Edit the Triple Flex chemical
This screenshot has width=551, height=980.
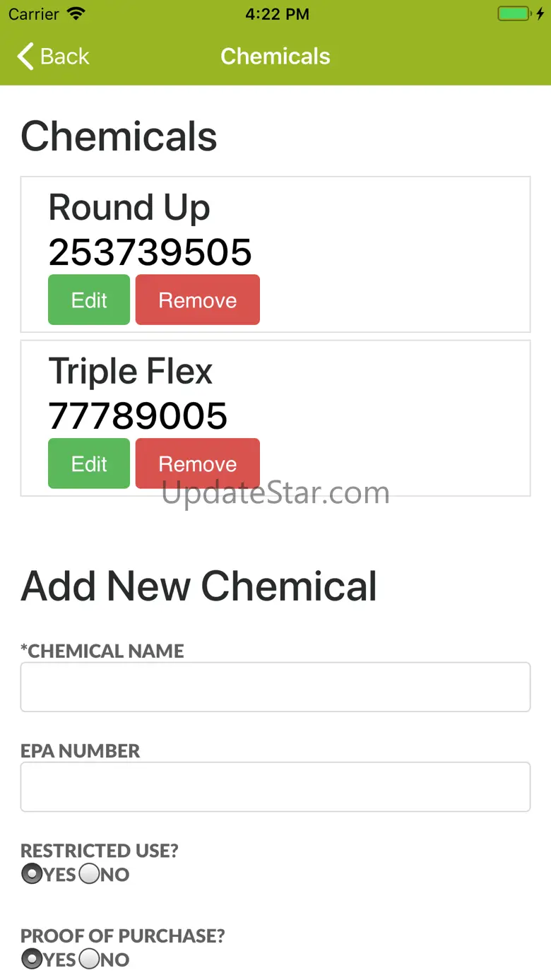tap(89, 464)
